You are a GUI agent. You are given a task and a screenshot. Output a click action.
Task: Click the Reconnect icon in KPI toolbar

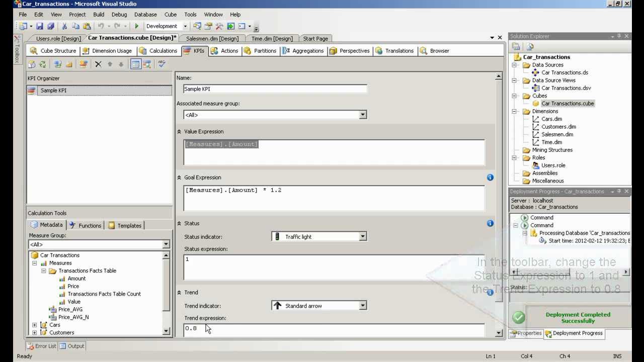point(43,64)
